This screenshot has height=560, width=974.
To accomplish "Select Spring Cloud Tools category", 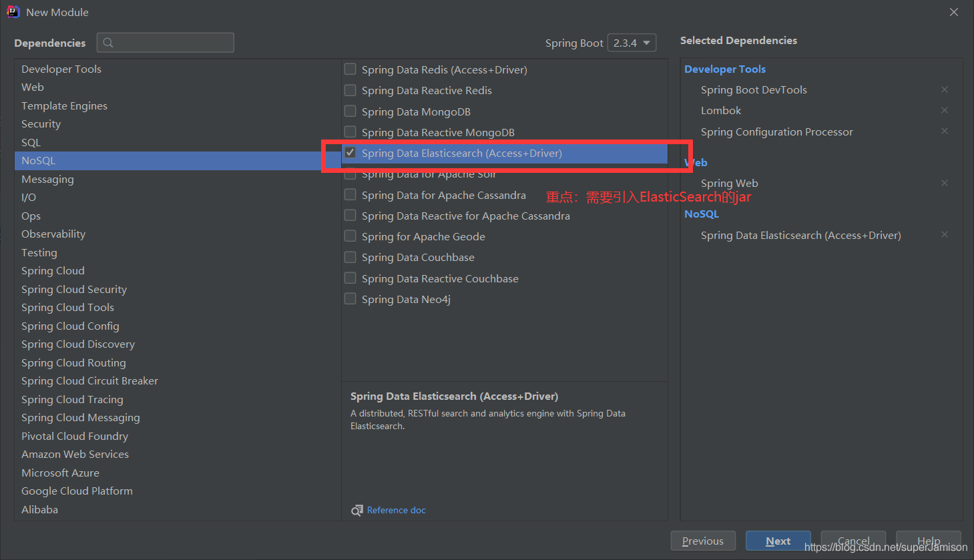I will [178, 307].
